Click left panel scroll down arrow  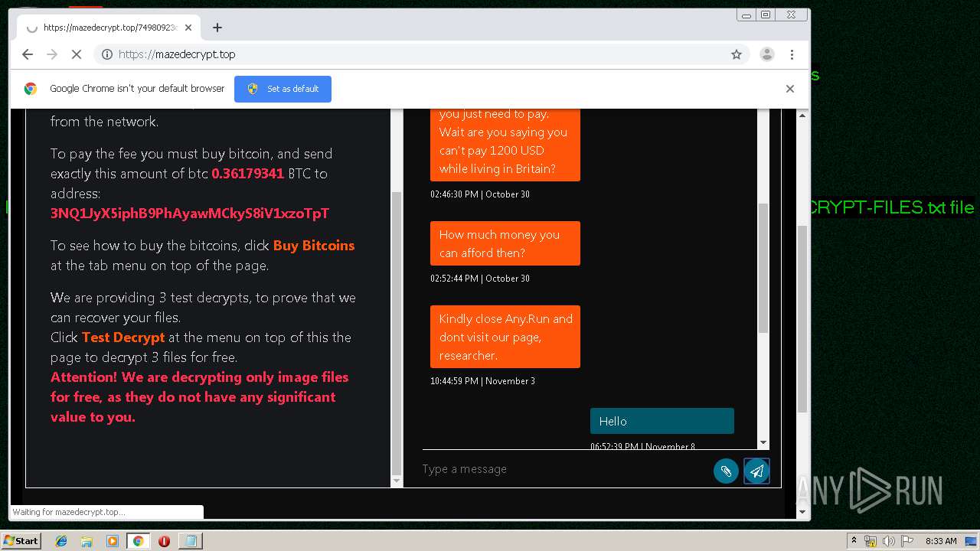[396, 481]
